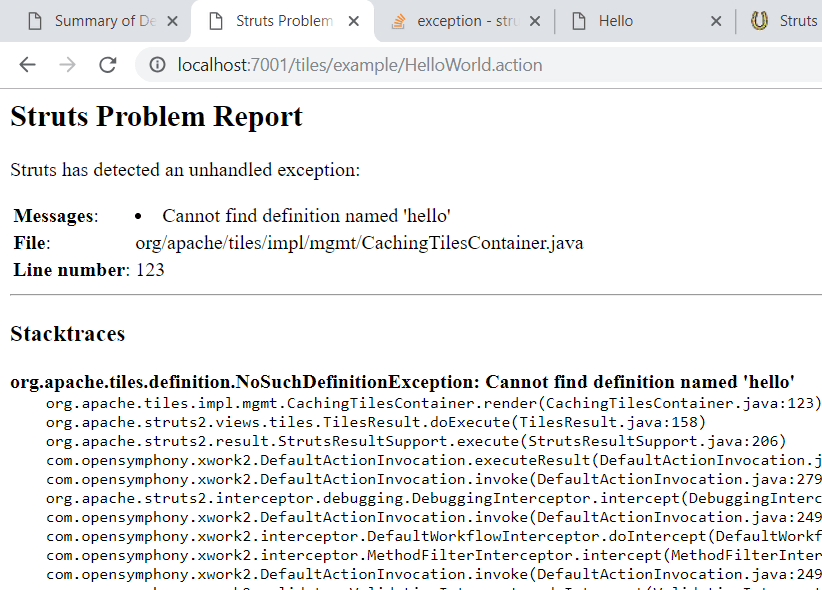This screenshot has height=590, width=822.
Task: Open the Struts tab with horseshoe icon
Action: coord(781,21)
